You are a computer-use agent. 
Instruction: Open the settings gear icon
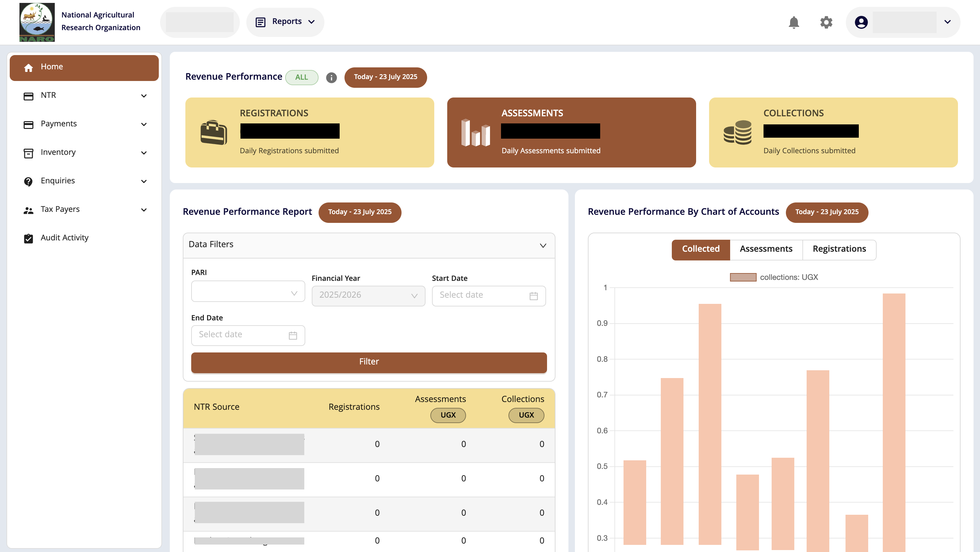[826, 22]
